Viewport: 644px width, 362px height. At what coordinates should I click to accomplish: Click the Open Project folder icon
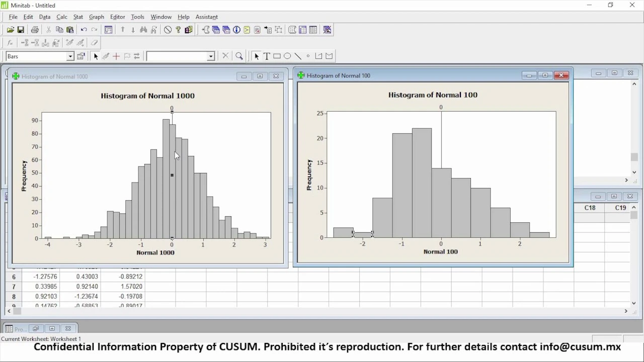(x=10, y=30)
